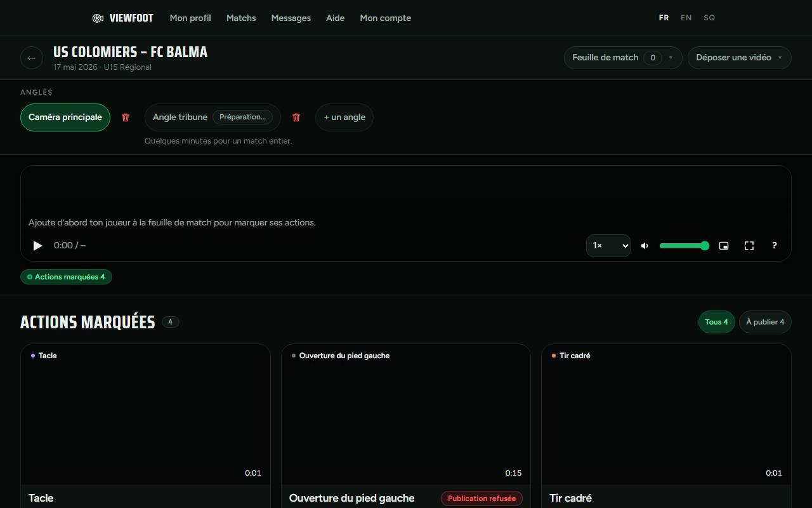Filter actions by À publier 4
This screenshot has height=508, width=812.
point(765,322)
